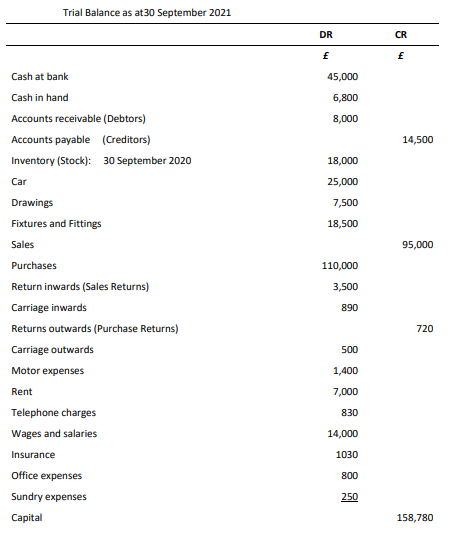Click the Capital credit amount 158,780
Screen dimensions: 454x539
tap(415, 518)
